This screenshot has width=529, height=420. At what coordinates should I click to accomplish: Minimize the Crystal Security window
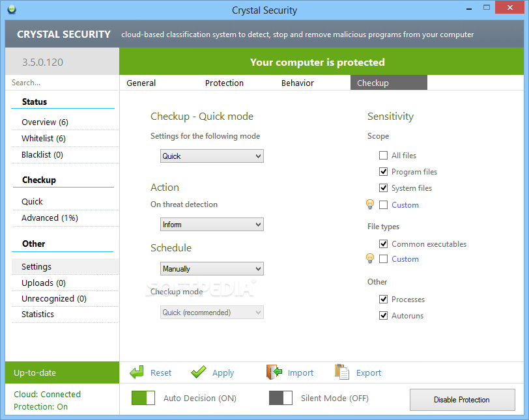(468, 9)
